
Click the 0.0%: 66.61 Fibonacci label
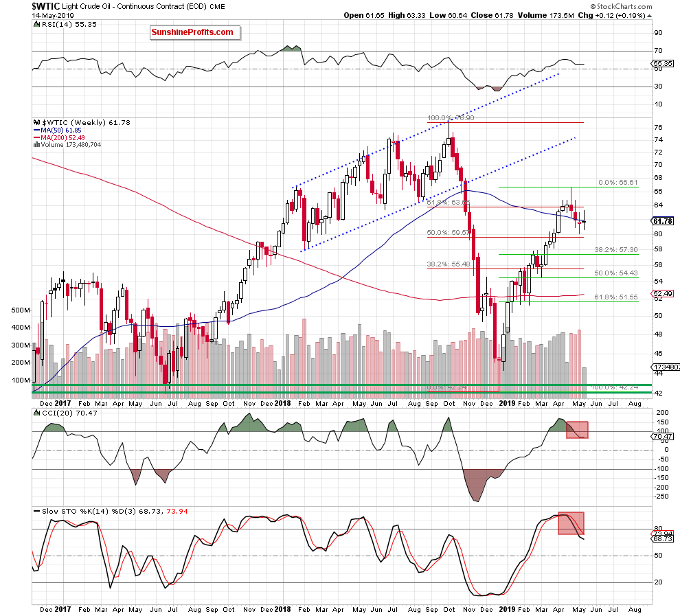[618, 183]
